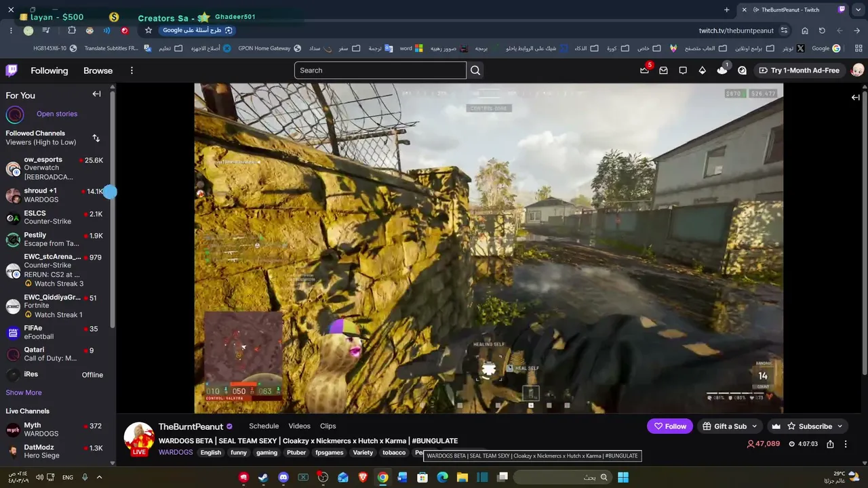868x488 pixels.
Task: Click the search magnifier button
Action: 475,70
